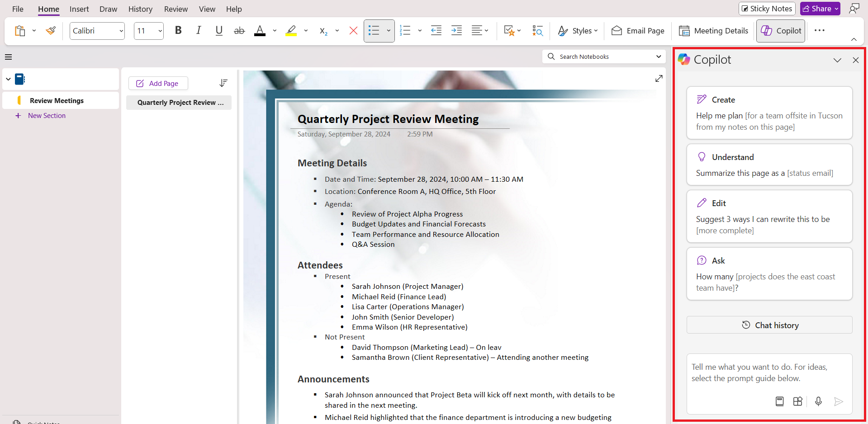Image resolution: width=868 pixels, height=424 pixels.
Task: Open Copilot Chat history
Action: 769,325
